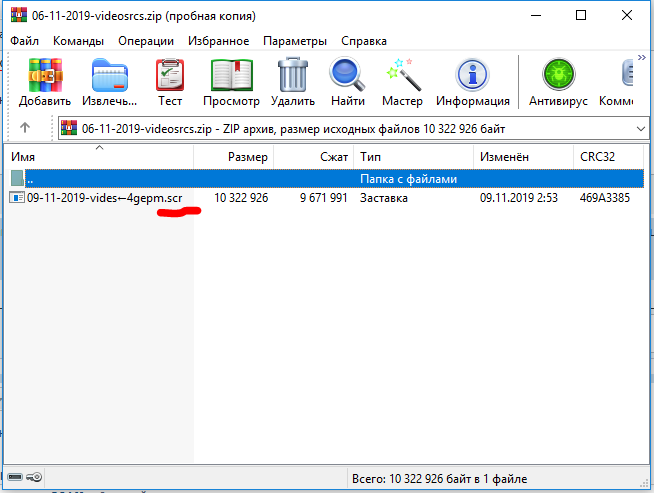Click the Добавить (Add) toolbar icon
The height and width of the screenshot is (493, 654).
tap(45, 75)
